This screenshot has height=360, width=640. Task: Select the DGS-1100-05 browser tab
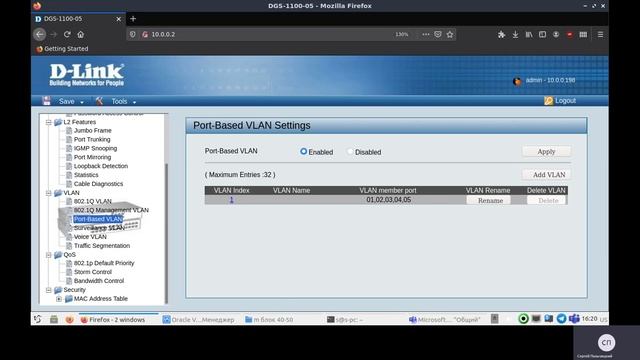click(78, 19)
